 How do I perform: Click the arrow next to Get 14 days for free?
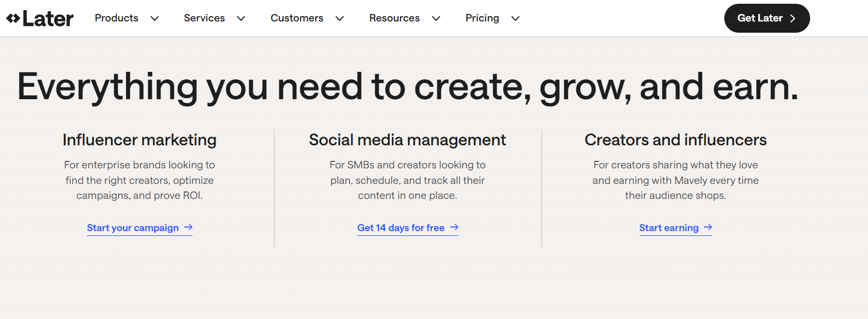tap(454, 227)
